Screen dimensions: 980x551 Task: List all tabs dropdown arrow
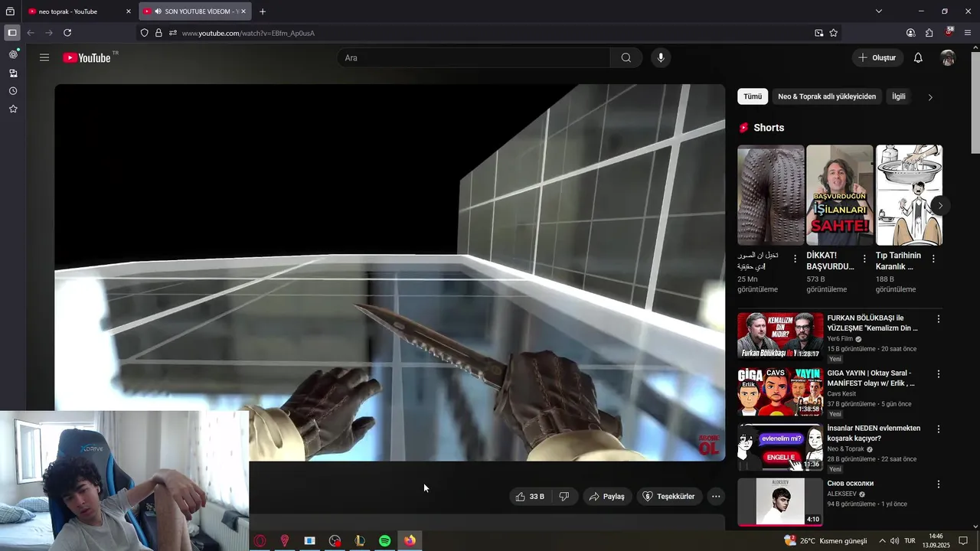click(879, 11)
